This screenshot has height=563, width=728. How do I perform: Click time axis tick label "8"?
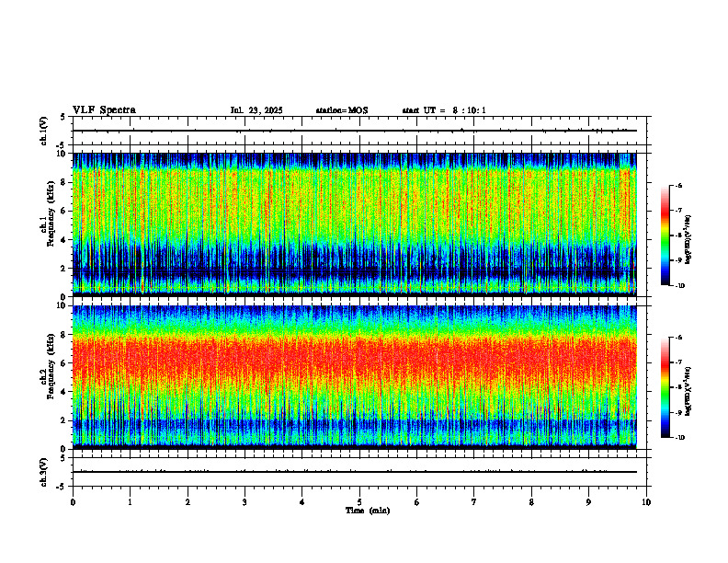531,502
